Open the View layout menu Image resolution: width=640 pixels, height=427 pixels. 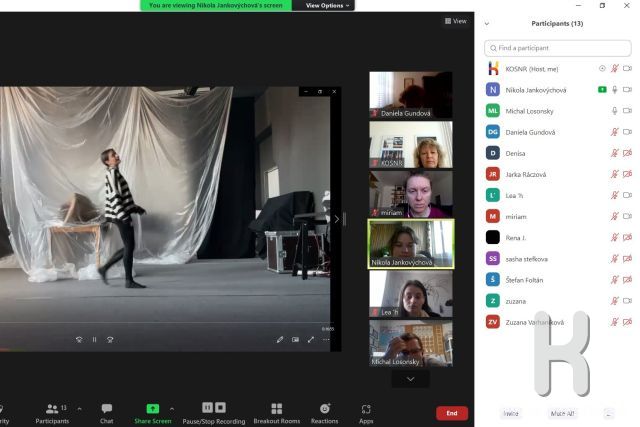pyautogui.click(x=456, y=21)
